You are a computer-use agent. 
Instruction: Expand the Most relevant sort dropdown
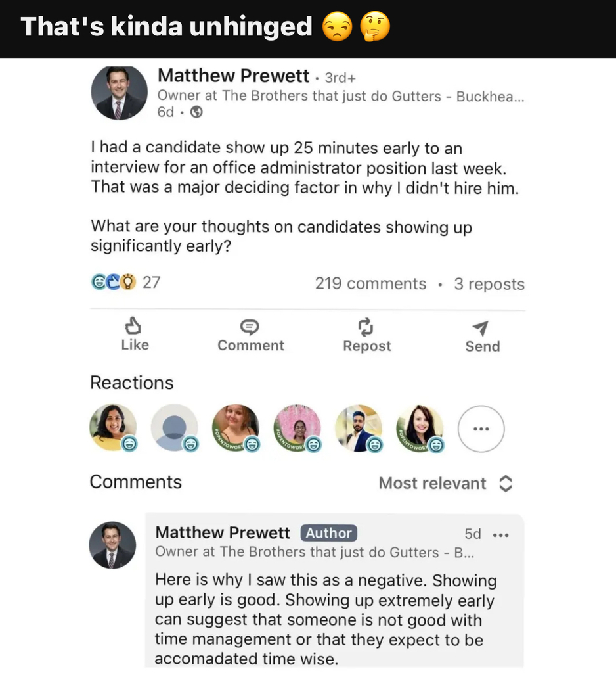[433, 484]
